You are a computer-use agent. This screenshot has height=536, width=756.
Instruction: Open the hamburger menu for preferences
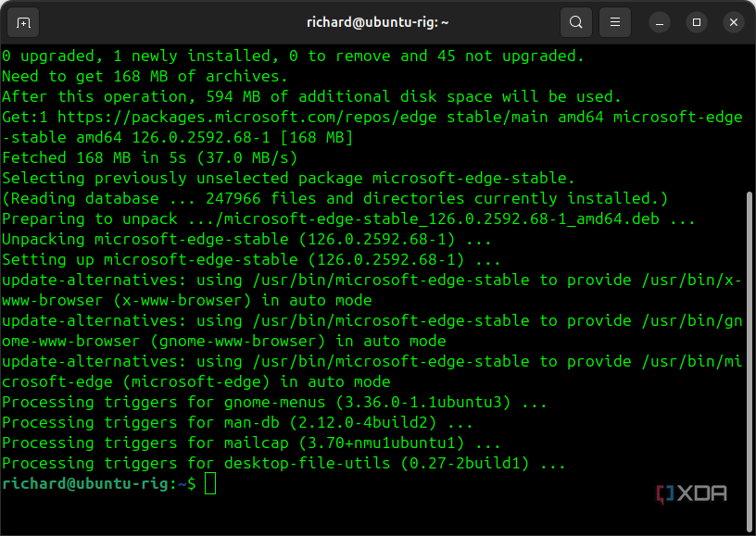(614, 21)
